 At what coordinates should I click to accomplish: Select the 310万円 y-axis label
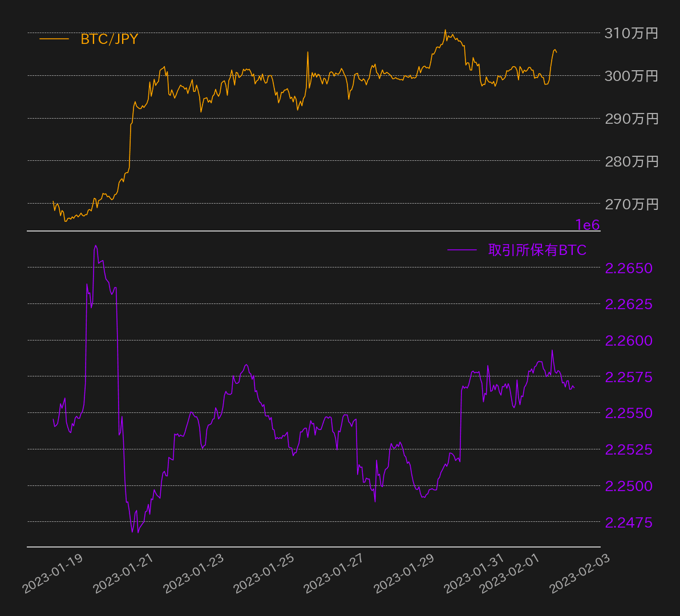[631, 33]
